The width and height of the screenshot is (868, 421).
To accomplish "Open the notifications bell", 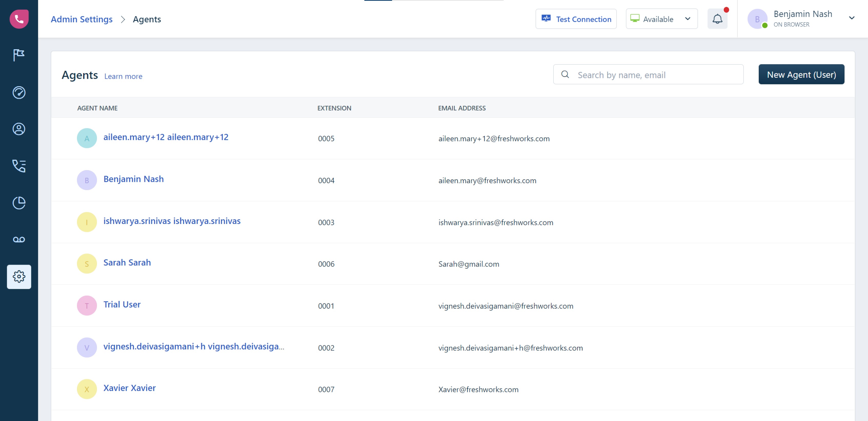I will click(717, 19).
